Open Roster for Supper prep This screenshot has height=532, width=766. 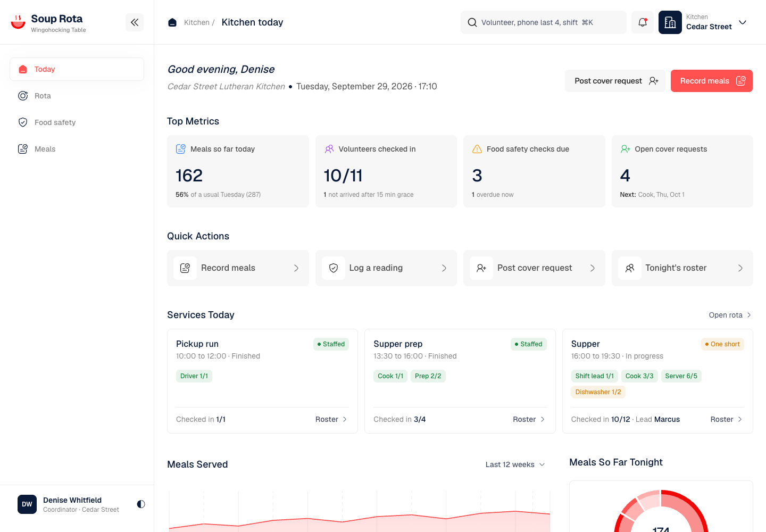(529, 419)
